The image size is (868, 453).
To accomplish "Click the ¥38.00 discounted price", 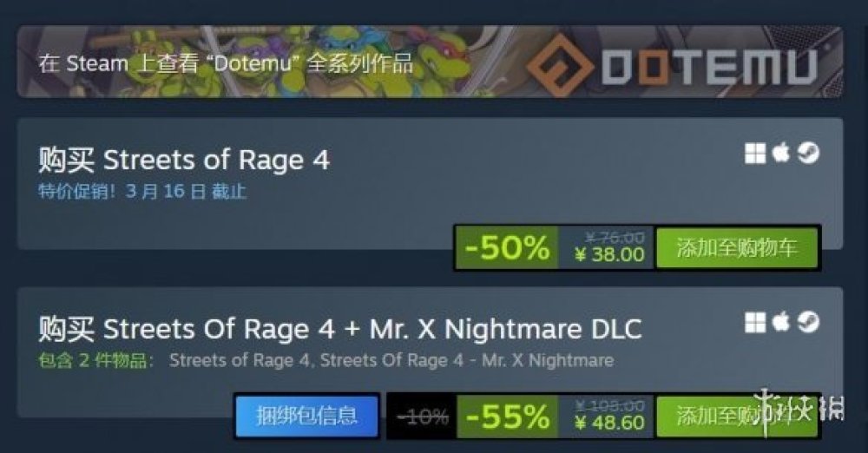I will (x=610, y=255).
